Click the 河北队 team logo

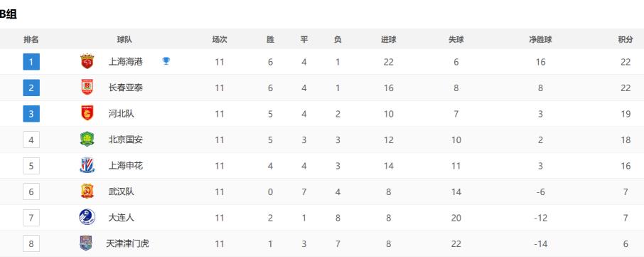pyautogui.click(x=87, y=113)
